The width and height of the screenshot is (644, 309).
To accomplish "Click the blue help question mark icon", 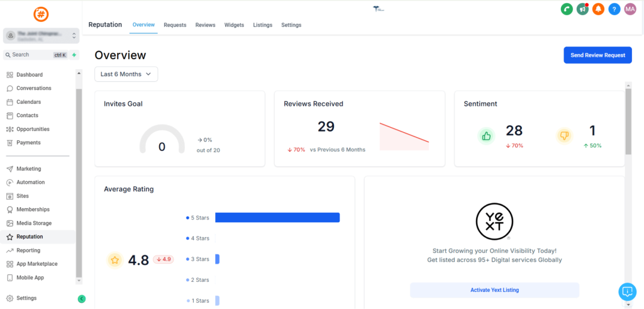I will click(x=614, y=9).
